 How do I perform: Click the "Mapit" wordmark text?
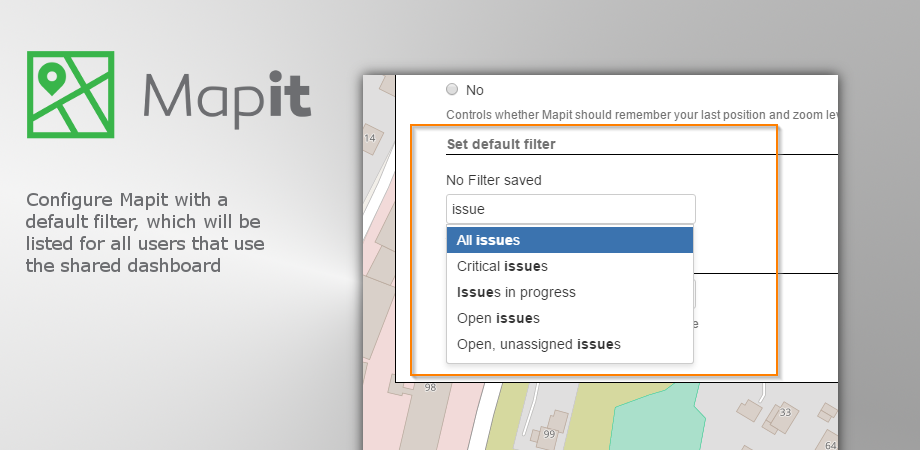click(x=227, y=99)
